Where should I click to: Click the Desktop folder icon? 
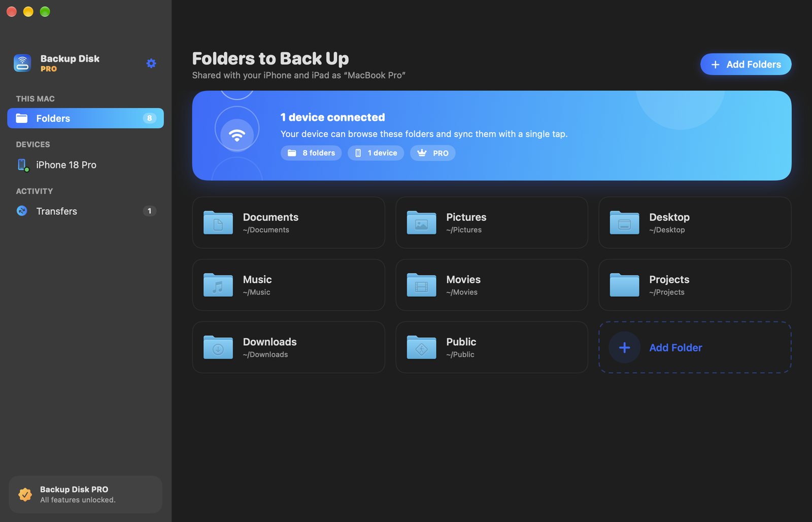point(624,222)
